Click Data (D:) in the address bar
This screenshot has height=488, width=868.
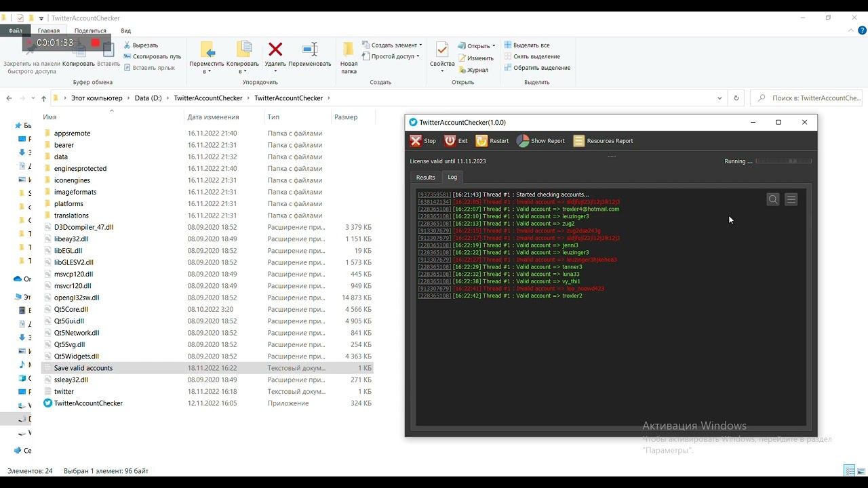148,98
